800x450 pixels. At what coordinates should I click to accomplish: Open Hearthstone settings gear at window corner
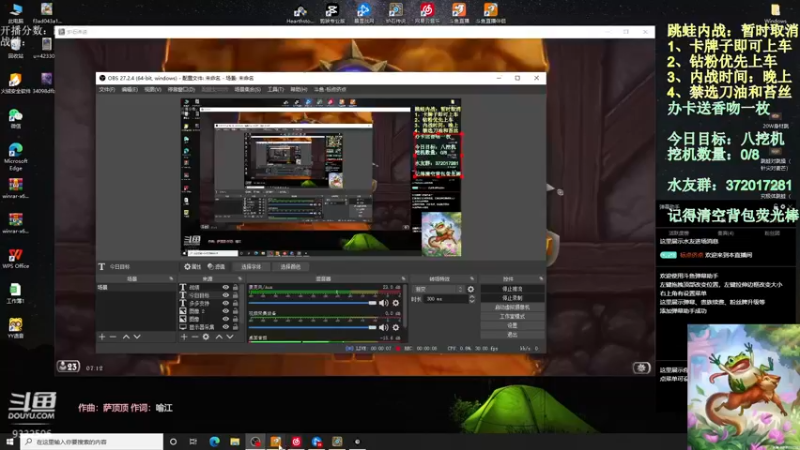point(641,367)
